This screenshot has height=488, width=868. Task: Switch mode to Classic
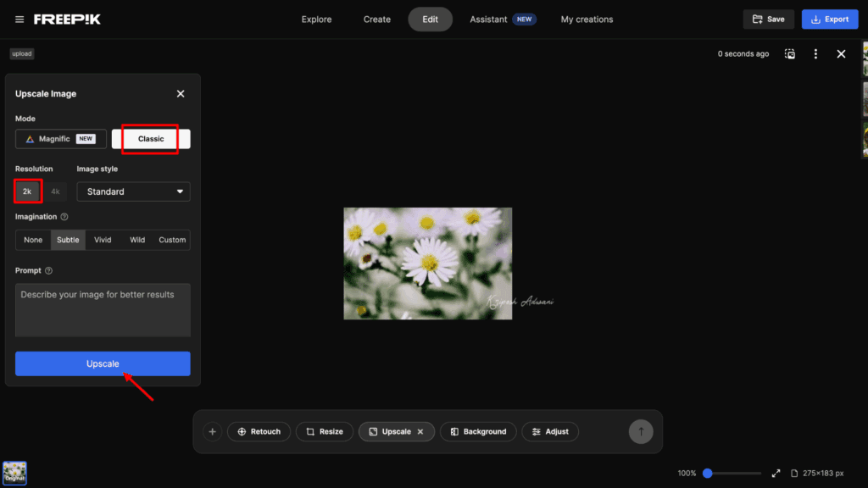[x=151, y=139]
